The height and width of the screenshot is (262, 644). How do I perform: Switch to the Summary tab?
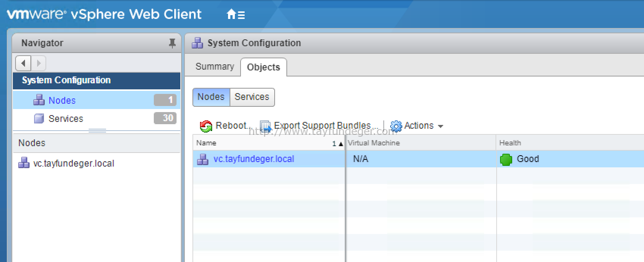215,67
